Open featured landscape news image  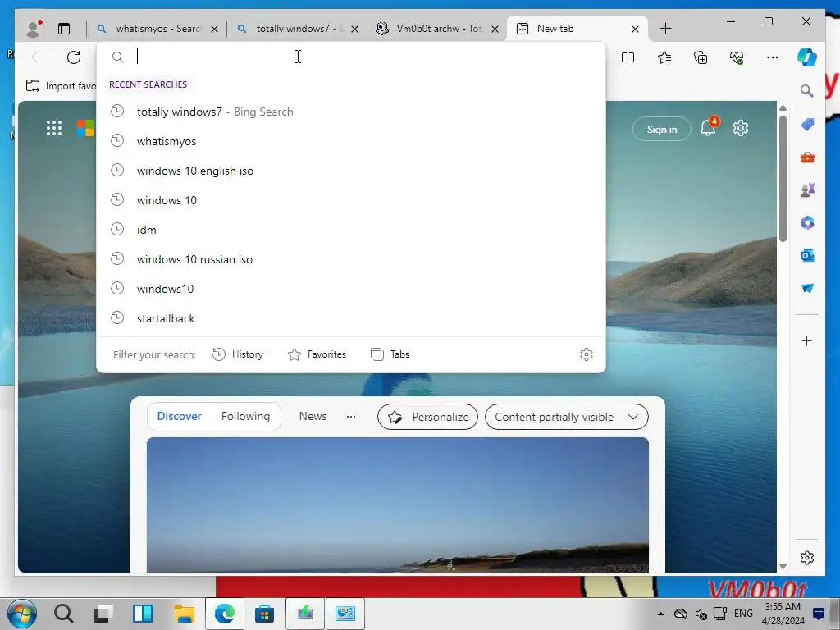(x=398, y=504)
